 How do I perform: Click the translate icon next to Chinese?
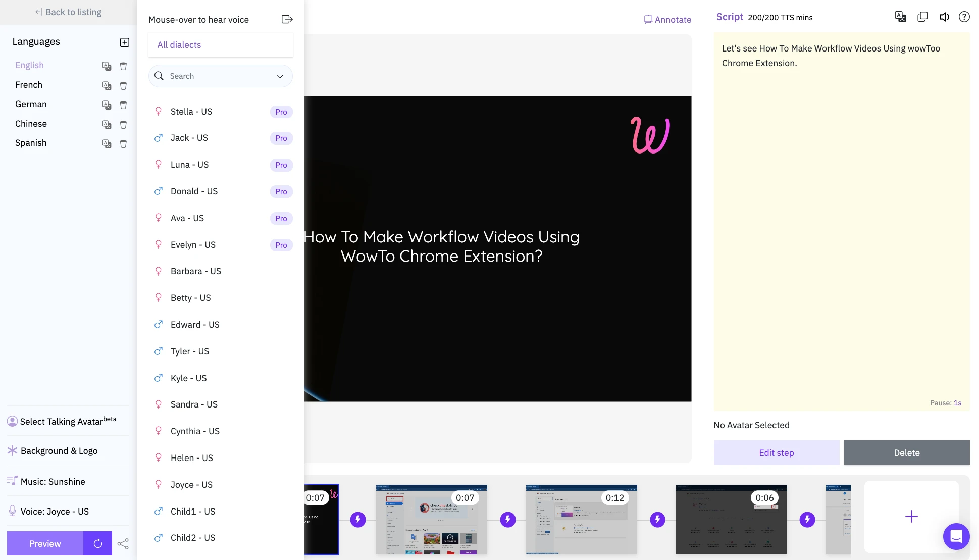[x=107, y=125]
